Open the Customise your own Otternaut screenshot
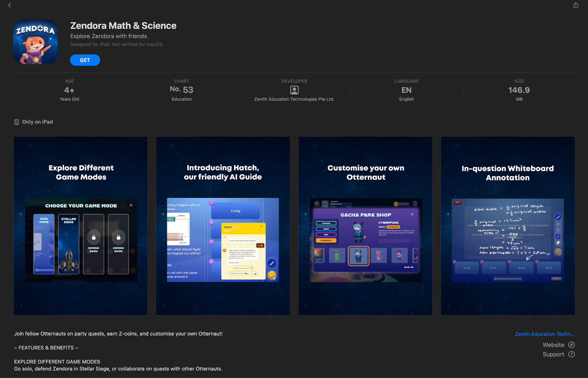This screenshot has height=378, width=588. coord(365,226)
